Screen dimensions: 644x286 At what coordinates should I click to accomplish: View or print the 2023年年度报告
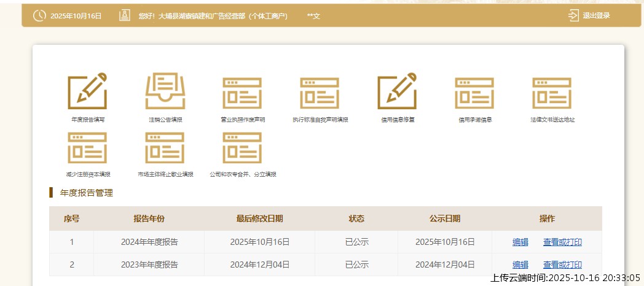click(562, 265)
